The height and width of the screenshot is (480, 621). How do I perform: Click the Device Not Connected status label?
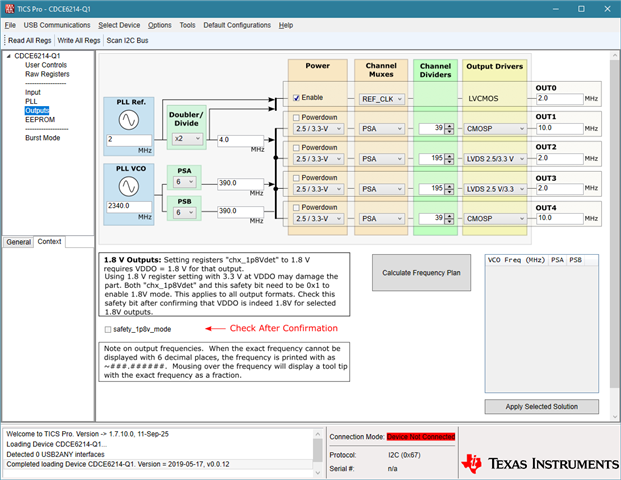point(421,437)
